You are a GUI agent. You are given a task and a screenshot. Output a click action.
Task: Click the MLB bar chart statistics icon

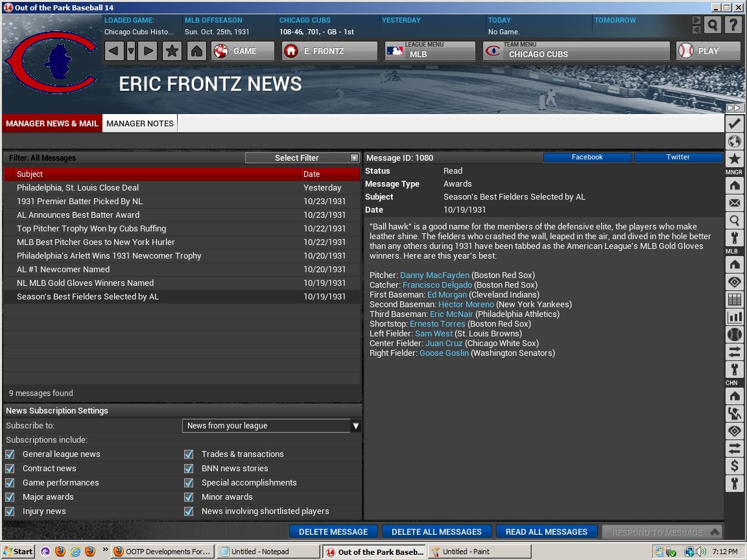734,317
